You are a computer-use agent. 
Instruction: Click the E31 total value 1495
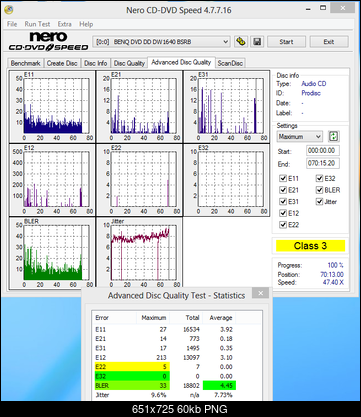click(193, 348)
